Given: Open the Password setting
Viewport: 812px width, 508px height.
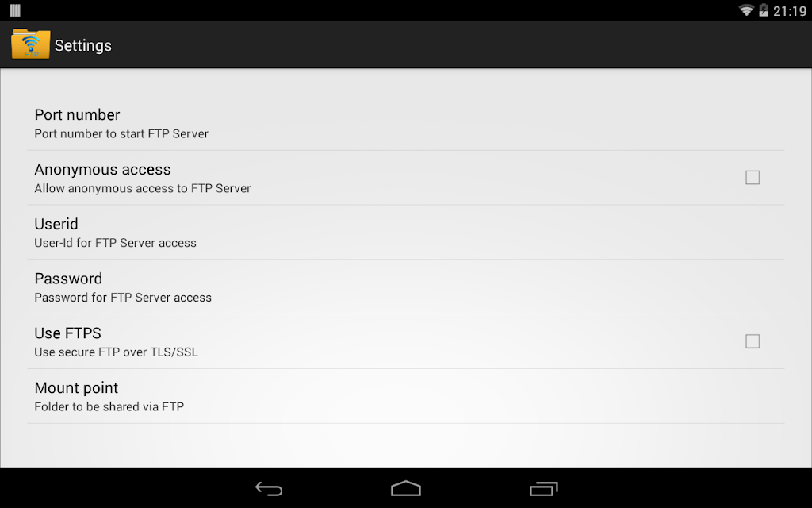Looking at the screenshot, I should point(406,287).
